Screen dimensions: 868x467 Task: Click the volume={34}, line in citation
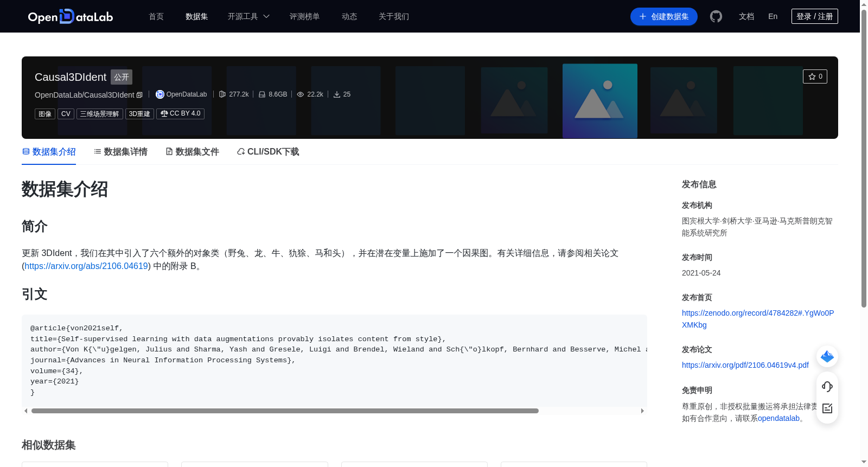point(56,371)
